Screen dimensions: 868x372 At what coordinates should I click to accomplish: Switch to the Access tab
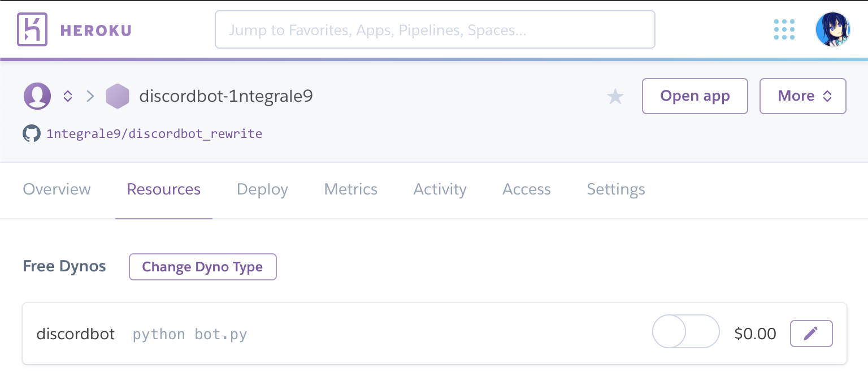point(527,189)
